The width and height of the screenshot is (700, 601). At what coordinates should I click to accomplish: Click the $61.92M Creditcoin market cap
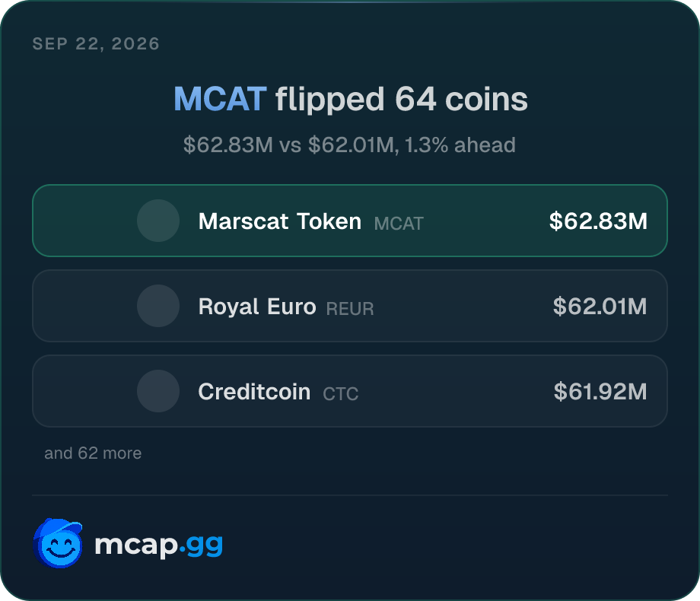tap(600, 392)
